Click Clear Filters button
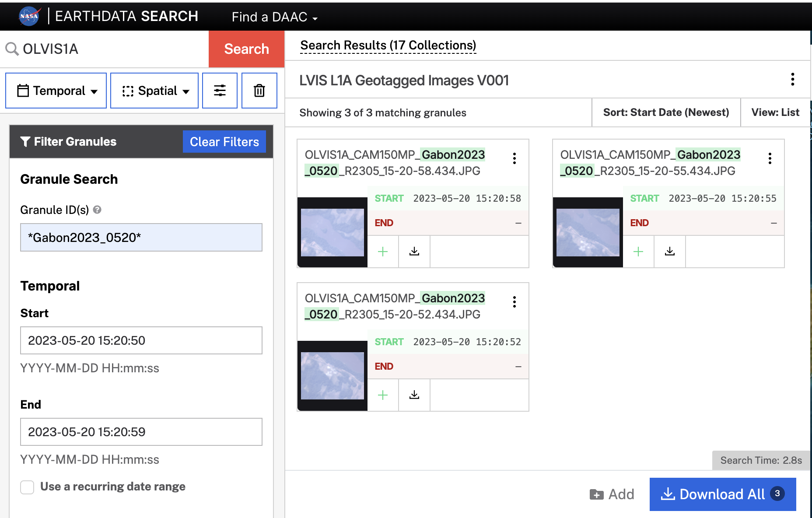Screen dimensions: 812x518 (x=224, y=142)
